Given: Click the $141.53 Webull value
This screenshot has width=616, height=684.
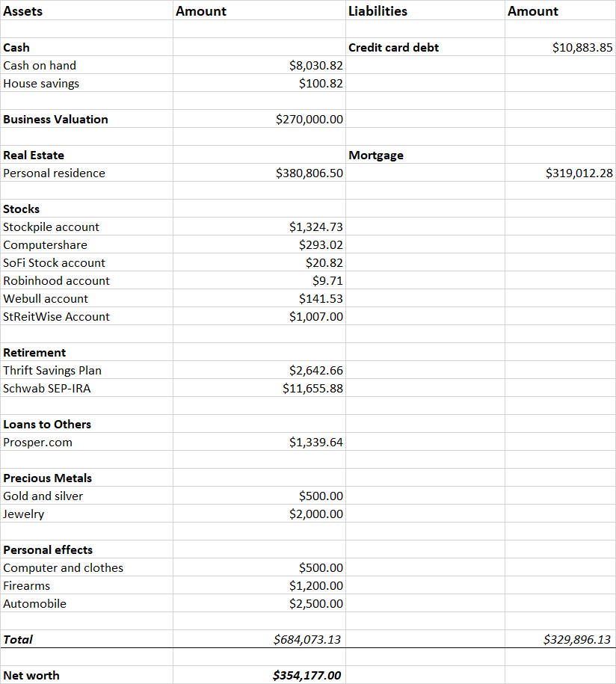Looking at the screenshot, I should (321, 298).
